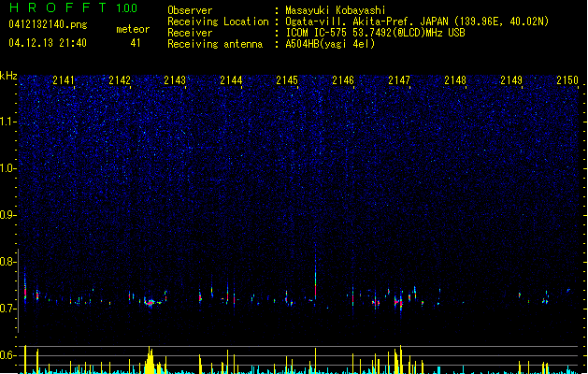The image size is (588, 374).
Task: Click the first meteor echo just before 2141
Action: coord(25,288)
